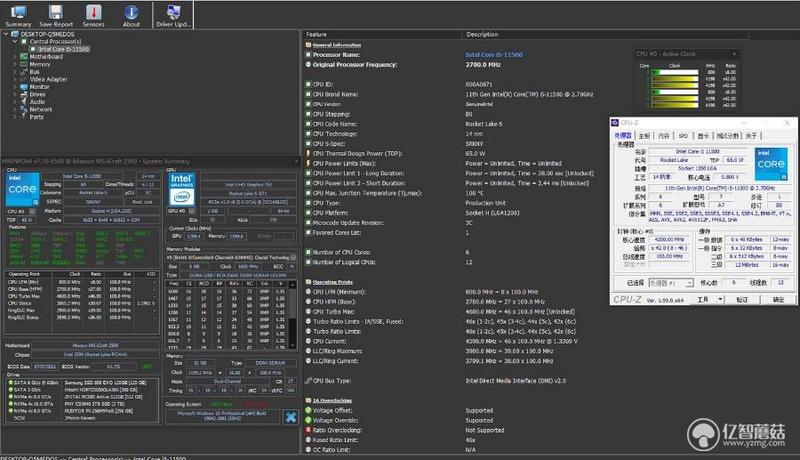
Task: Click the memory timings table scrollbar
Action: click(x=292, y=314)
